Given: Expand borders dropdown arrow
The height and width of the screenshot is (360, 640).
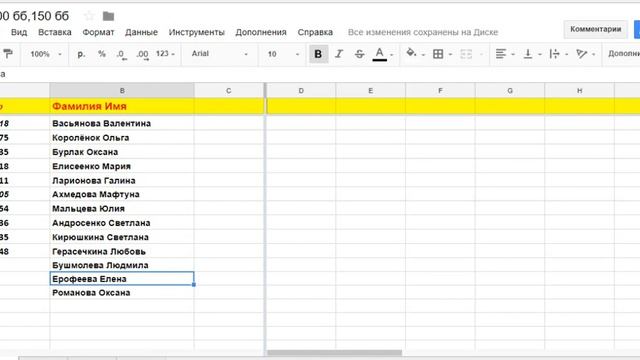Looking at the screenshot, I should point(451,54).
